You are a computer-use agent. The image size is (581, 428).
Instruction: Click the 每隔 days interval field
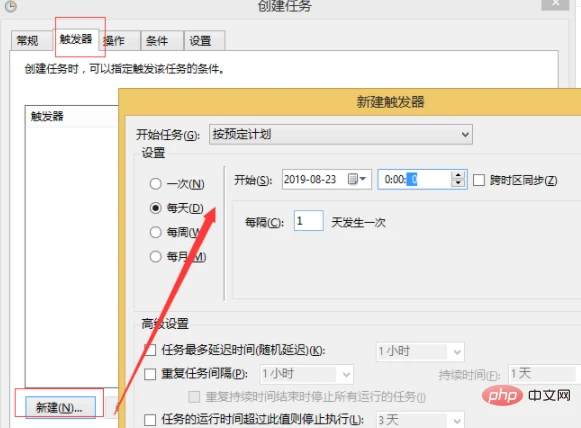click(308, 221)
